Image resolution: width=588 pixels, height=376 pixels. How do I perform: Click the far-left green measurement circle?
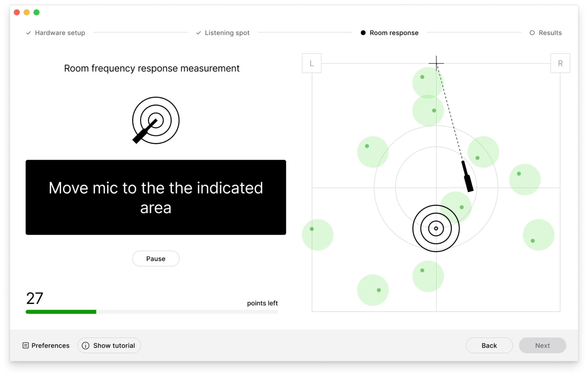(x=317, y=235)
